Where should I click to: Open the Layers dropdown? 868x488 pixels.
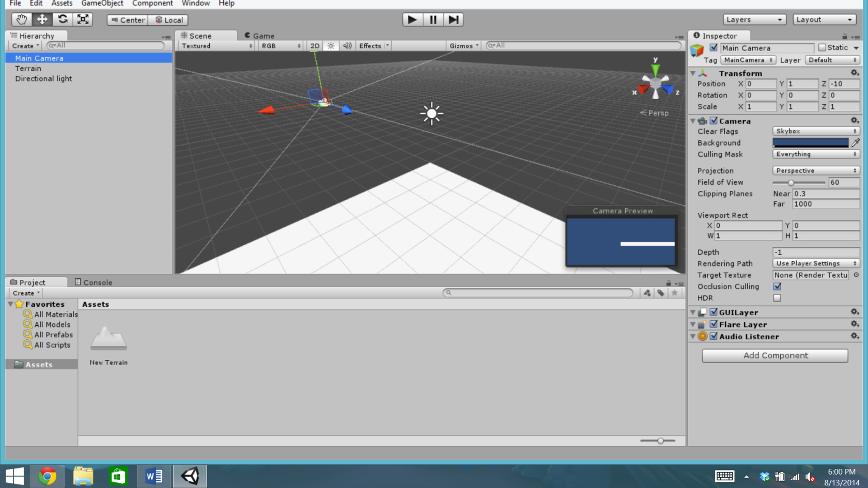click(x=754, y=20)
